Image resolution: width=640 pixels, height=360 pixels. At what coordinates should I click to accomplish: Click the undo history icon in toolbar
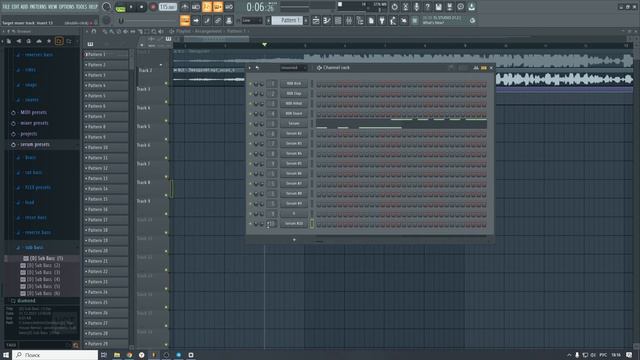click(x=394, y=7)
